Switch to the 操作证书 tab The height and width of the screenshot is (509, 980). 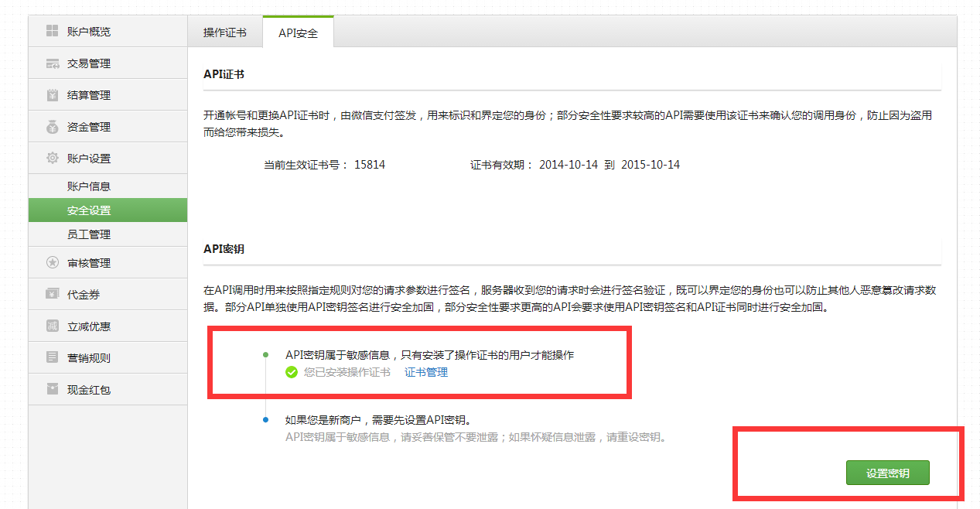224,32
